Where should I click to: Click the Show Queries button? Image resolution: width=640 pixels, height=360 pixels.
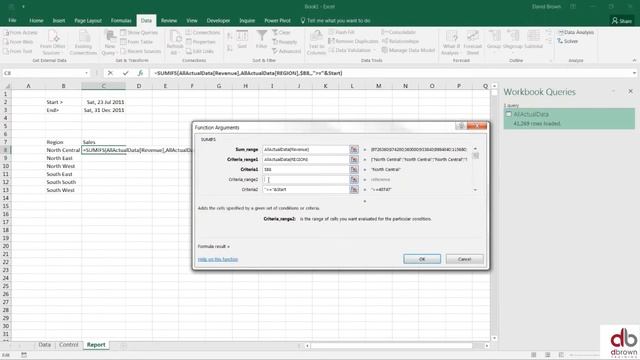[139, 33]
